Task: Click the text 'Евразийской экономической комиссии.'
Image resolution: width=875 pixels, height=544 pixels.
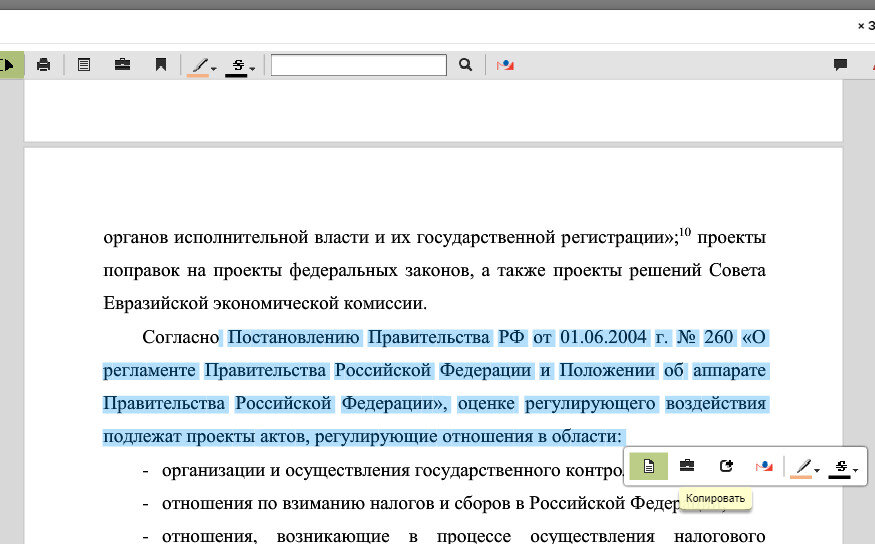Action: 265,304
